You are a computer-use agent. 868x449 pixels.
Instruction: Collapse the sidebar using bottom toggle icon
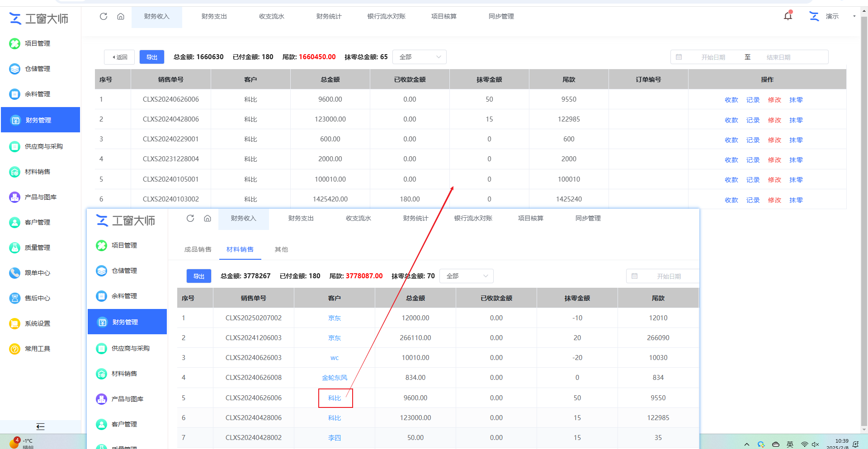pos(40,426)
